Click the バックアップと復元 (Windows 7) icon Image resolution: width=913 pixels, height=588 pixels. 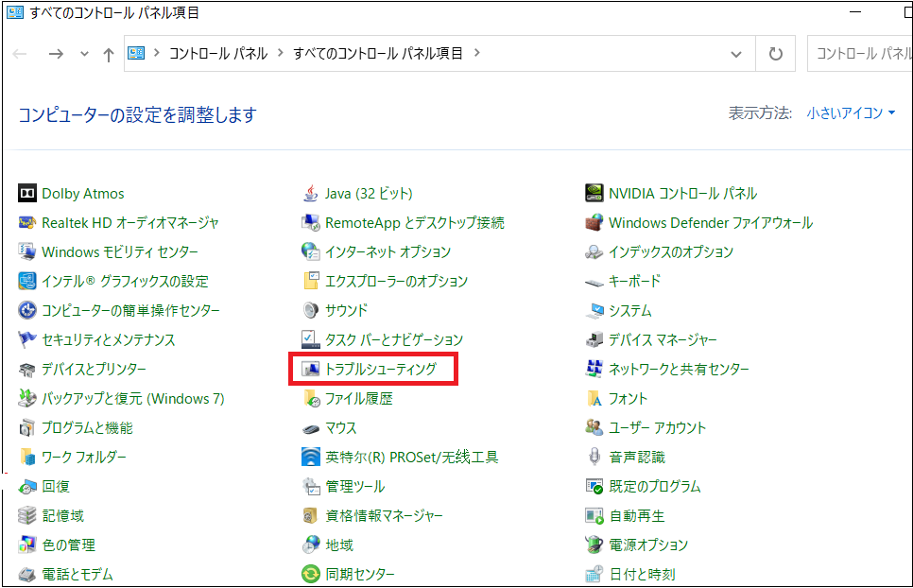[26, 398]
